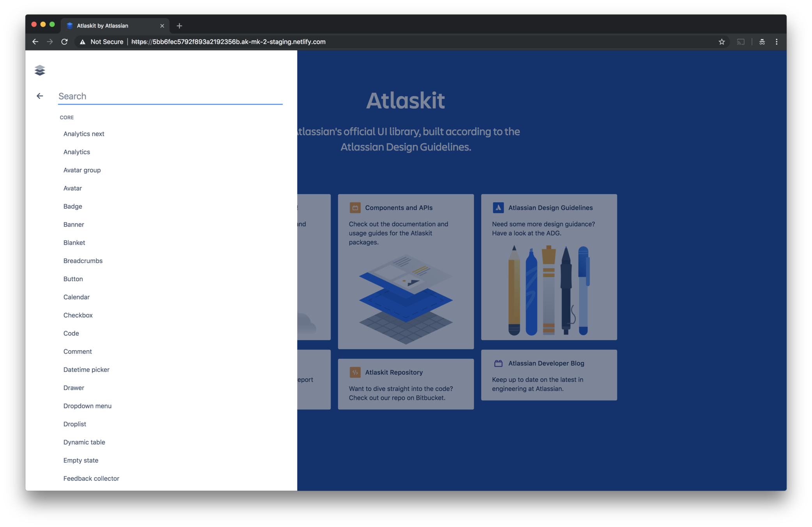Click the Atlassian Design Guidelines card icon
Viewport: 812px width, 527px height.
click(x=498, y=208)
